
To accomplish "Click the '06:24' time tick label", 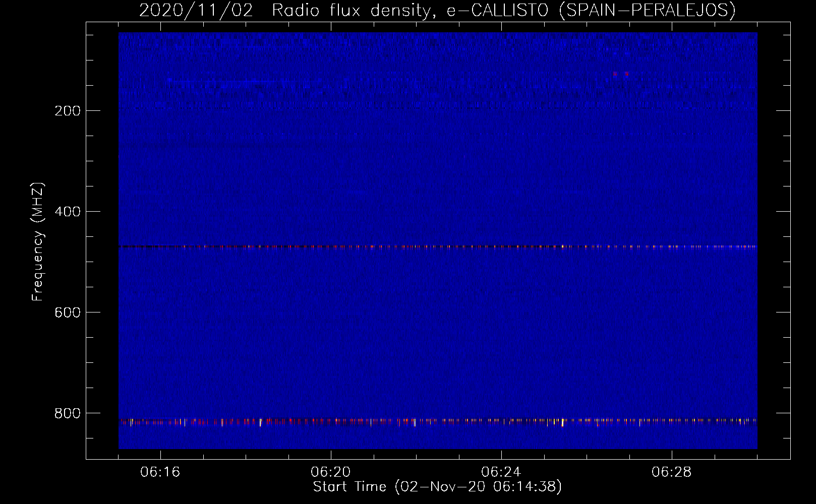I will (x=501, y=472).
